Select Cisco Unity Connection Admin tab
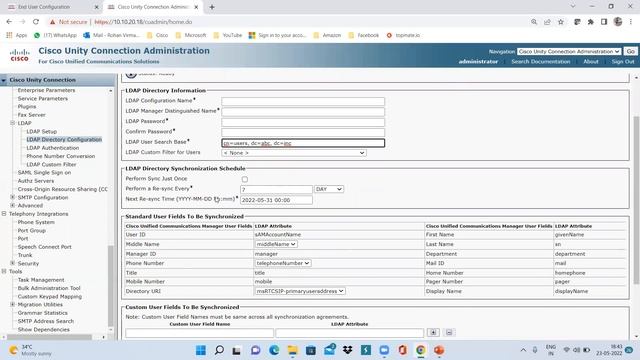This screenshot has width=640, height=360. click(152, 7)
